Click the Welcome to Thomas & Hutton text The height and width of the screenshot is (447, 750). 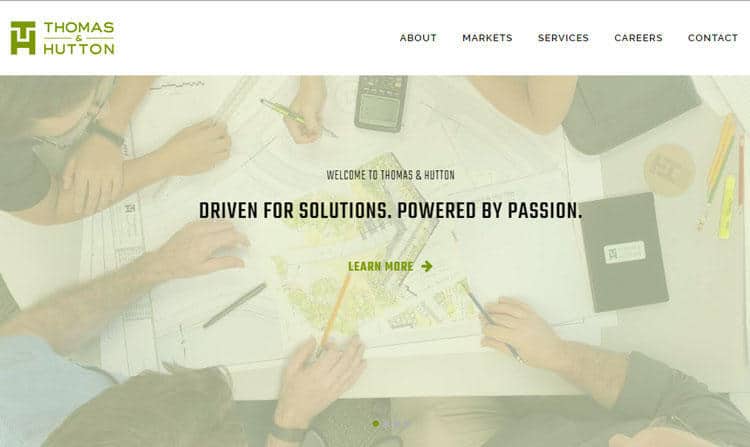pyautogui.click(x=390, y=175)
